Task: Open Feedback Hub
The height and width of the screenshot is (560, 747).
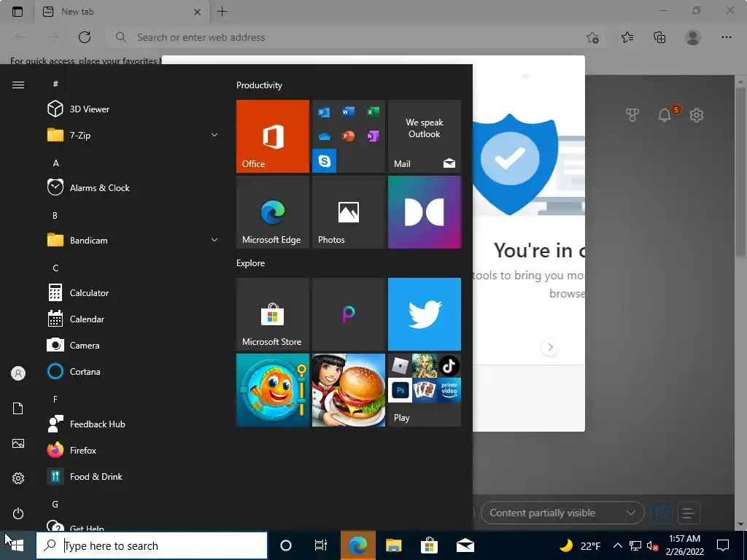Action: click(x=133, y=424)
